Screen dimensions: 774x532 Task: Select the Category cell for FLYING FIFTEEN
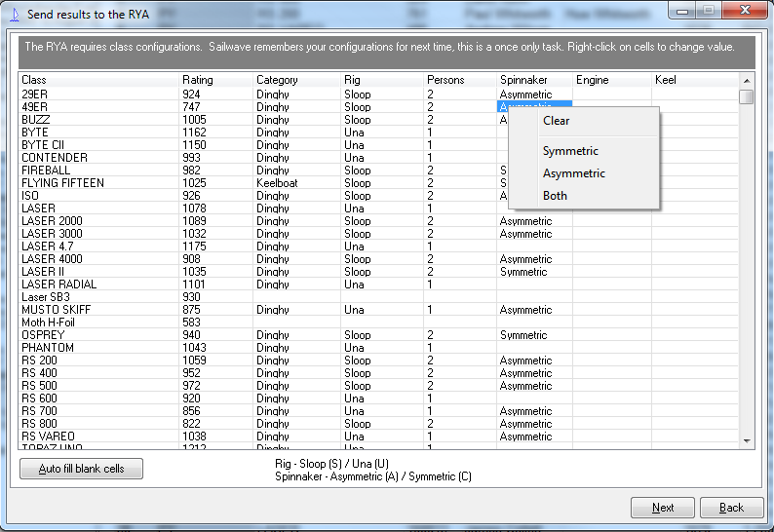(x=296, y=183)
